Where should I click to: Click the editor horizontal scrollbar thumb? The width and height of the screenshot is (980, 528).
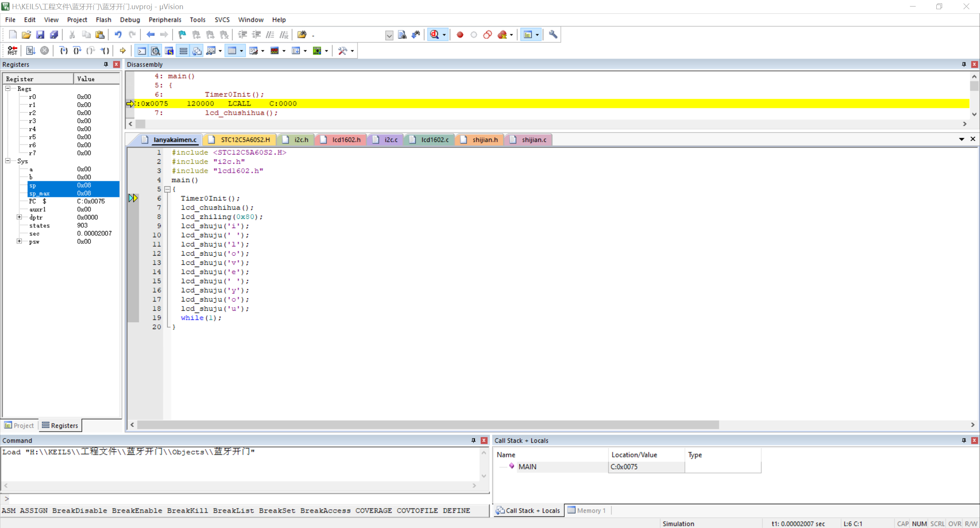(x=428, y=425)
